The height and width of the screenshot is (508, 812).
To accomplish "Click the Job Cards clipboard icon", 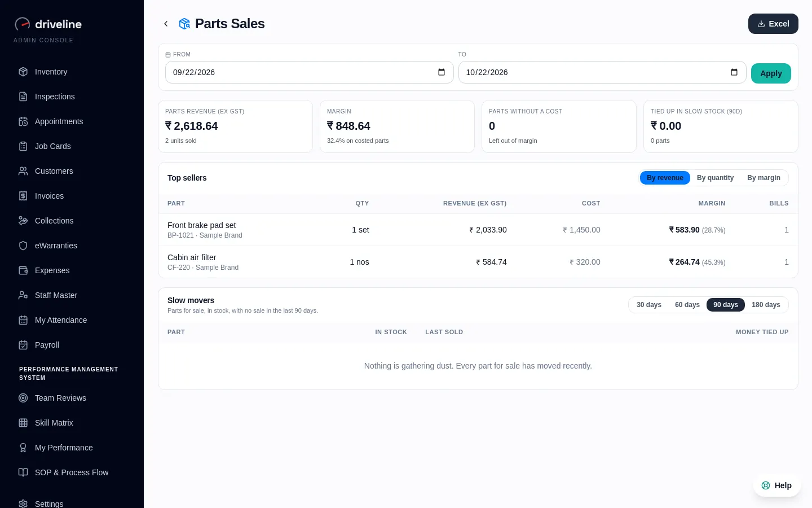I will 23,146.
